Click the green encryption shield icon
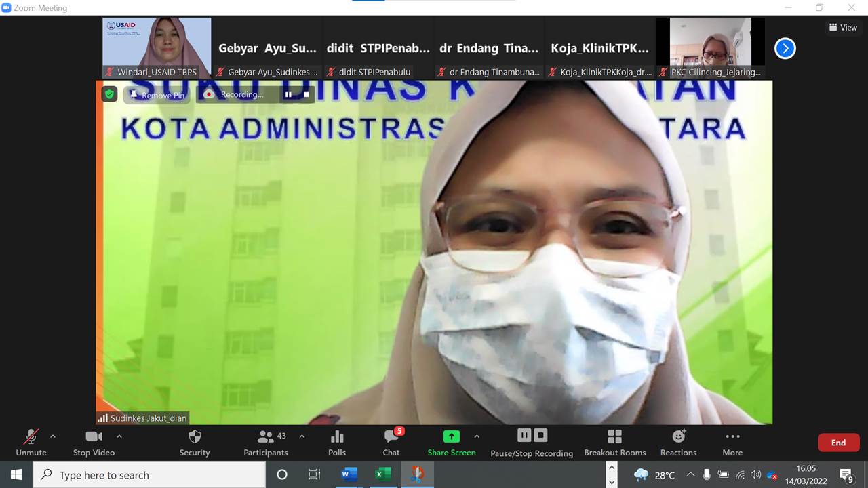 click(109, 94)
